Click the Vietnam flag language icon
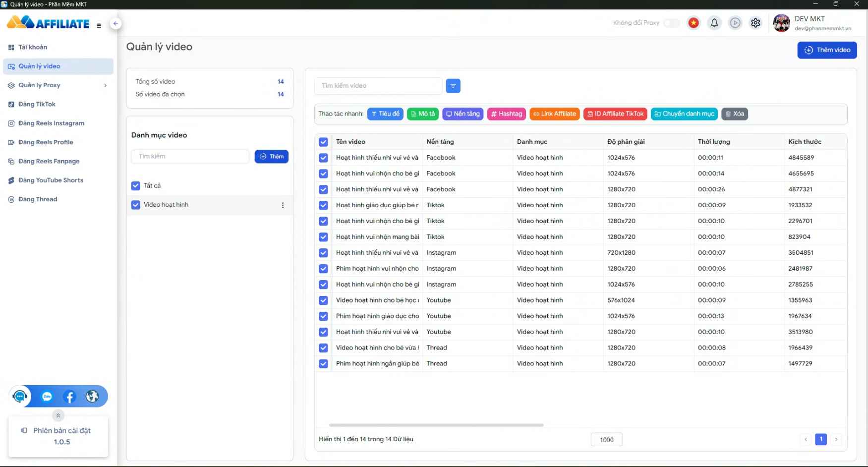The image size is (868, 467). click(x=693, y=23)
